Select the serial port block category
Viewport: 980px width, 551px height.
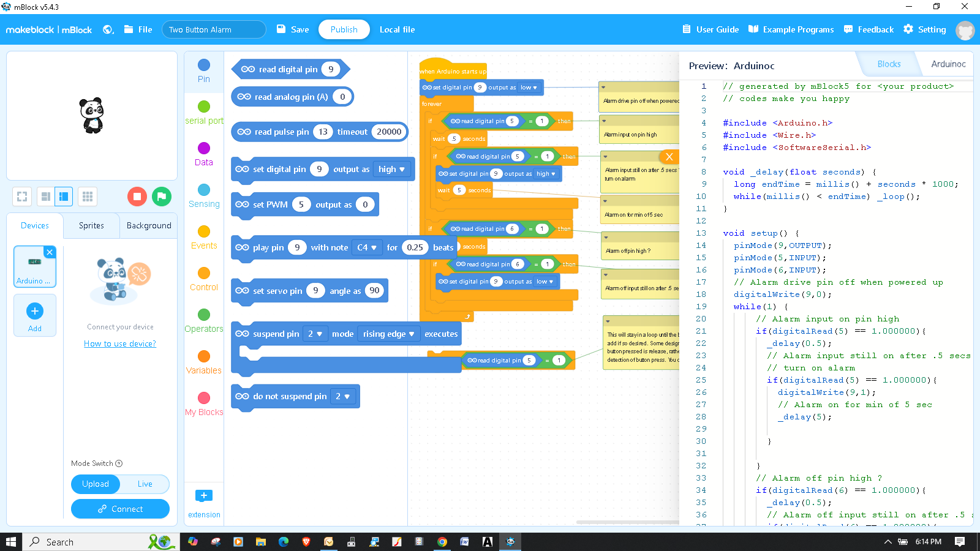[x=204, y=113]
